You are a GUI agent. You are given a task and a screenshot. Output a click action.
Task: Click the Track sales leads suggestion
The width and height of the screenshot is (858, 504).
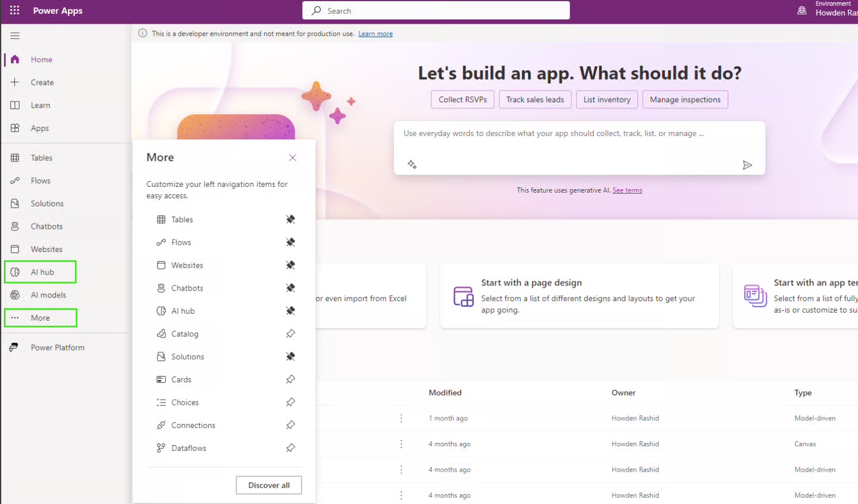[535, 99]
